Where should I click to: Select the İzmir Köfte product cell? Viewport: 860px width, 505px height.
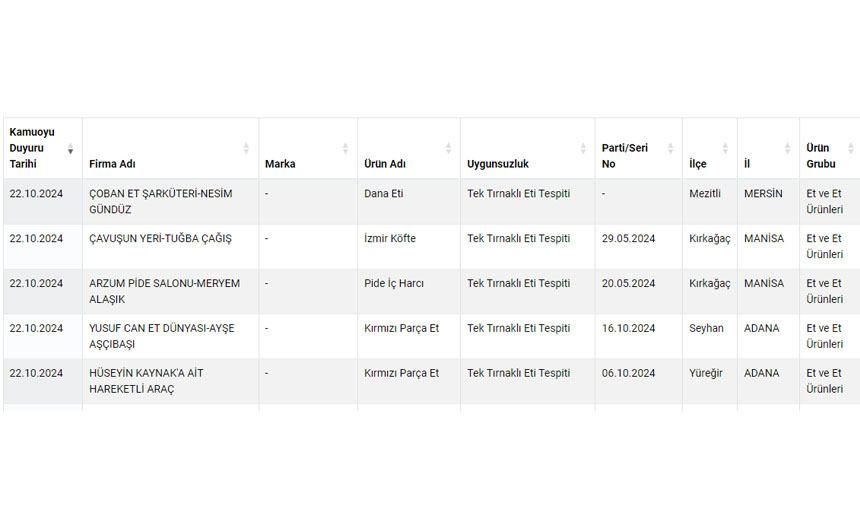(x=390, y=238)
